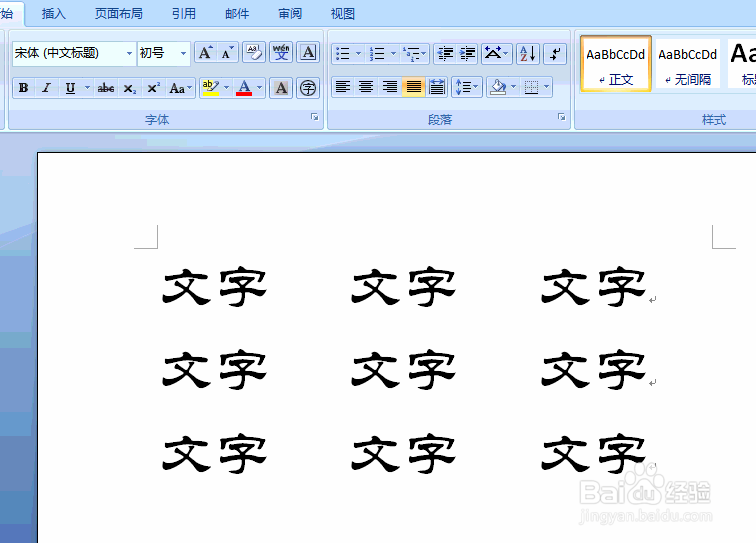Align text right

point(390,87)
